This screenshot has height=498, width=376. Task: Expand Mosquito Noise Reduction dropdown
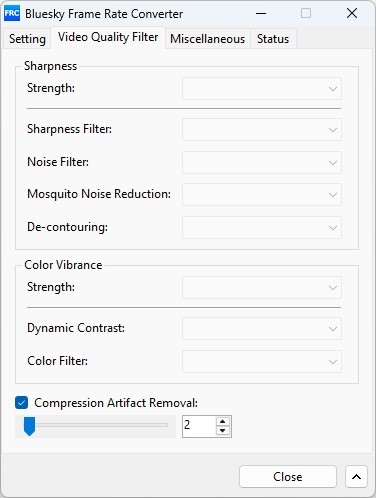click(x=262, y=194)
